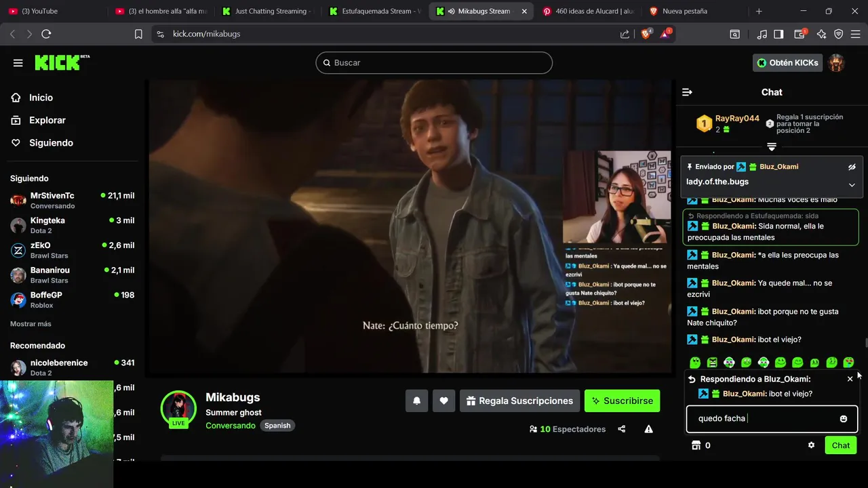Switch to the Pinterest Alucard ideas tab
The height and width of the screenshot is (488, 868).
pyautogui.click(x=589, y=11)
